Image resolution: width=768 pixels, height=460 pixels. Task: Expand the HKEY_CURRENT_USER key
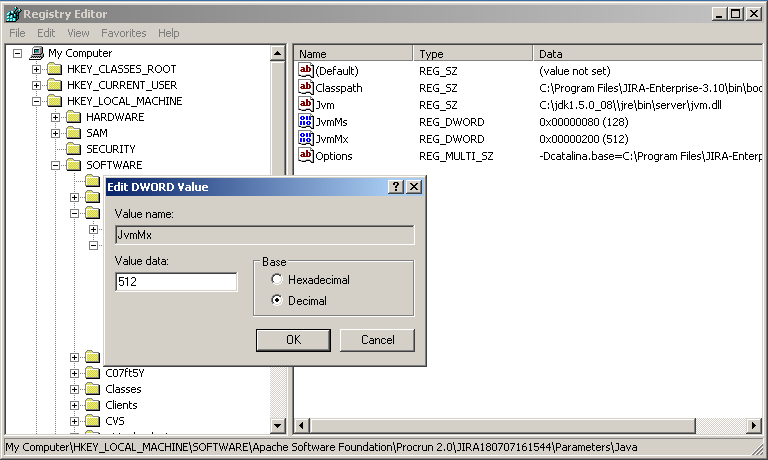coord(37,85)
